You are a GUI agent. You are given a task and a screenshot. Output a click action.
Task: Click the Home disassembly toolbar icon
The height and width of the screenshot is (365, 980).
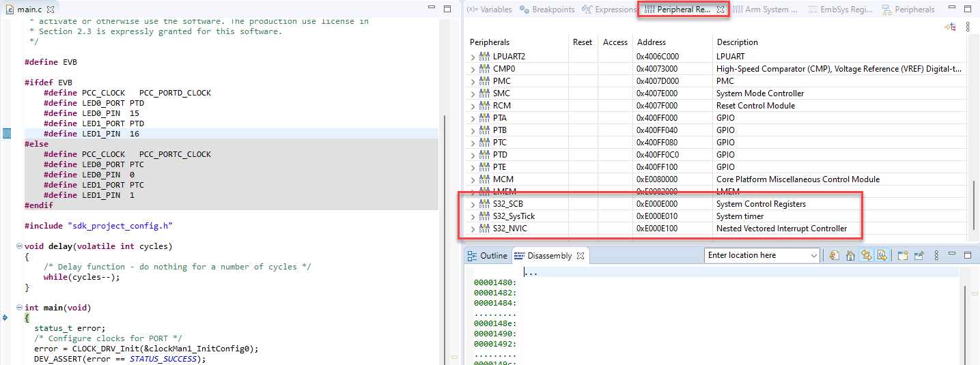(x=850, y=256)
